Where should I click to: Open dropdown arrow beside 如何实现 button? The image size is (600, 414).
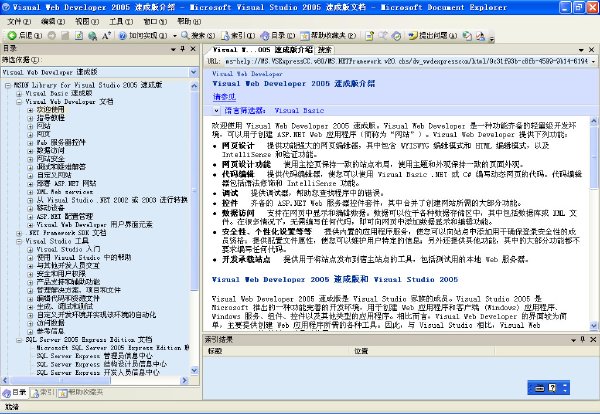point(174,36)
